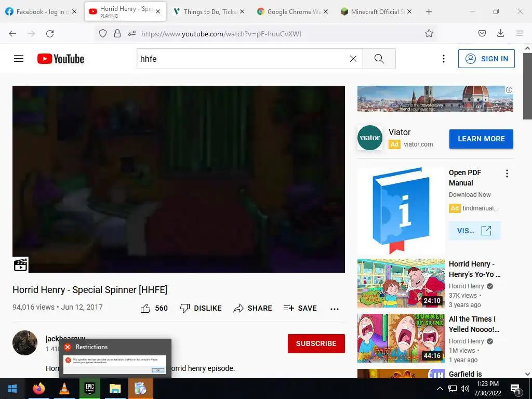
Task: Click the Viator round logo
Action: [370, 138]
